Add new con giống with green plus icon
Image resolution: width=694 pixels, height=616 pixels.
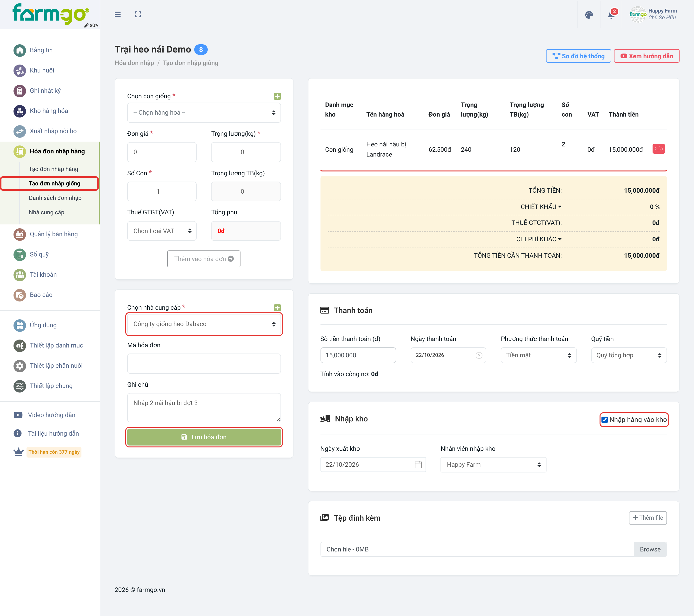277,96
